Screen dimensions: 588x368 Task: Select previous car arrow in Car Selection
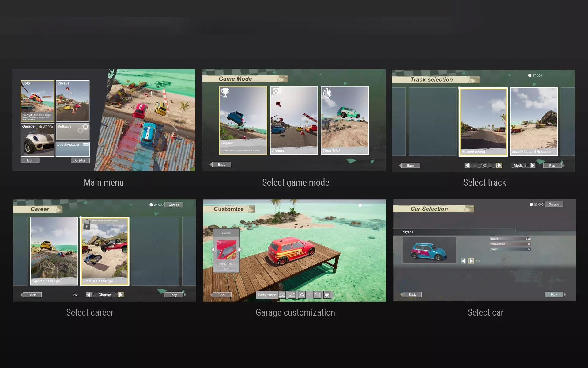tap(463, 261)
